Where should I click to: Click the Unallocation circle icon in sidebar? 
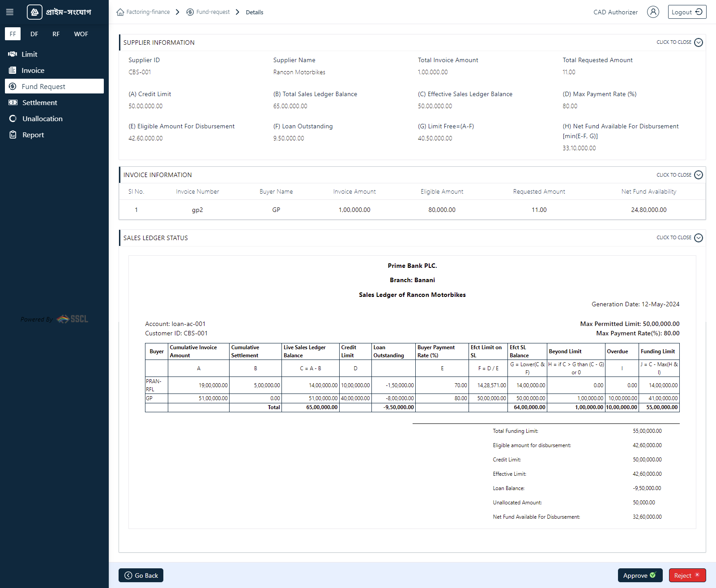coord(13,118)
